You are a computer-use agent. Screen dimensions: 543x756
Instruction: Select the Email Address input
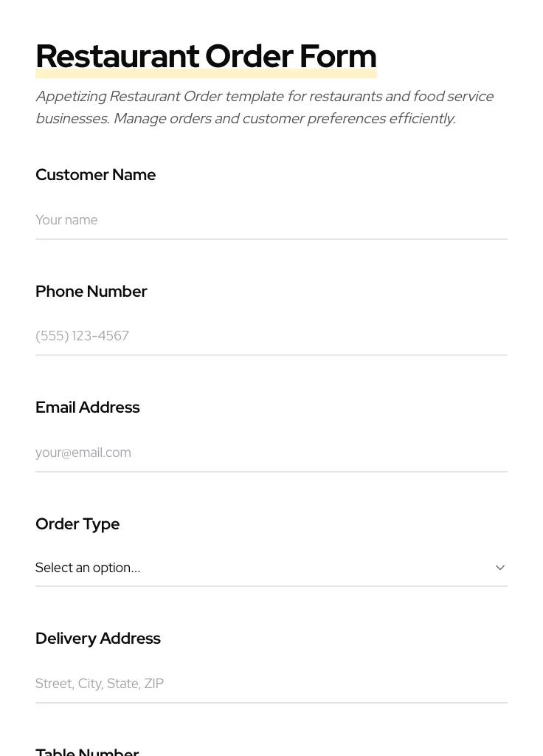click(x=271, y=453)
